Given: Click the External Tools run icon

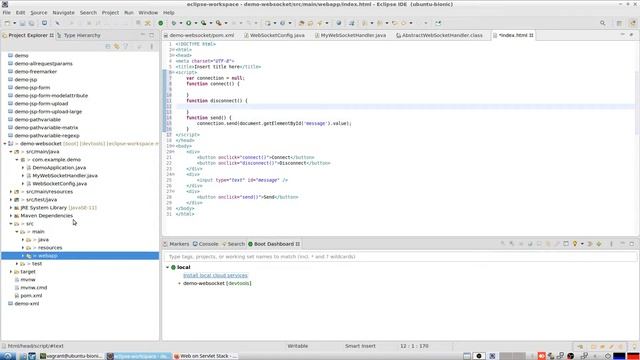Looking at the screenshot, I should tap(219, 23).
